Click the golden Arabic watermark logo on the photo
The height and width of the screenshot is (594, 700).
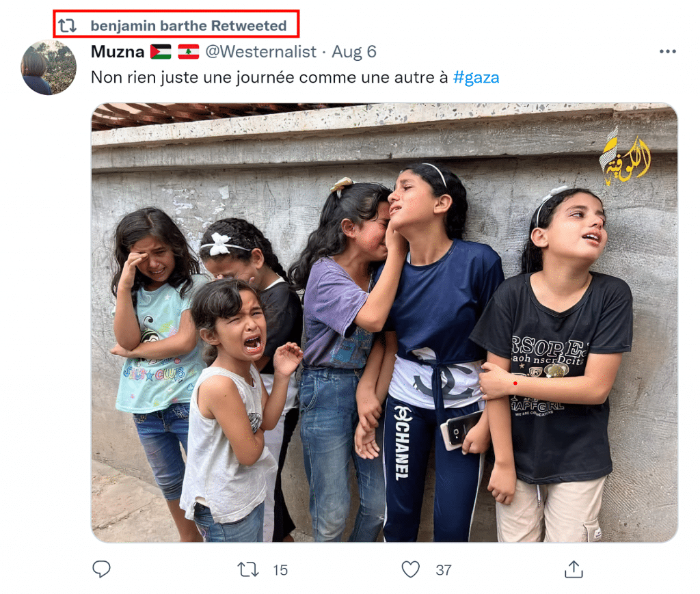[x=624, y=157]
